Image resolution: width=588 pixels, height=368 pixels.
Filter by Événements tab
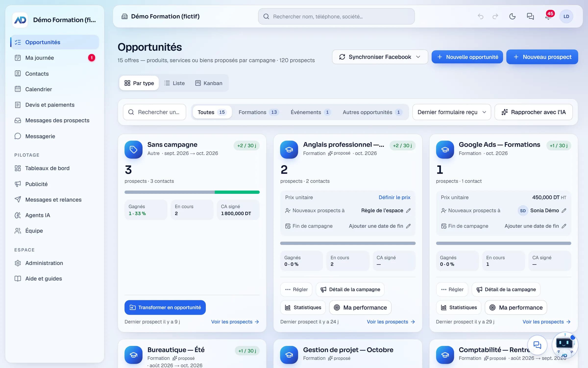pos(311,112)
